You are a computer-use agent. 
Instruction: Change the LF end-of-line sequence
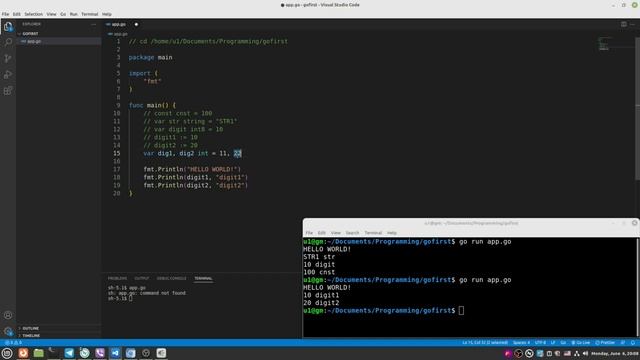pyautogui.click(x=553, y=342)
